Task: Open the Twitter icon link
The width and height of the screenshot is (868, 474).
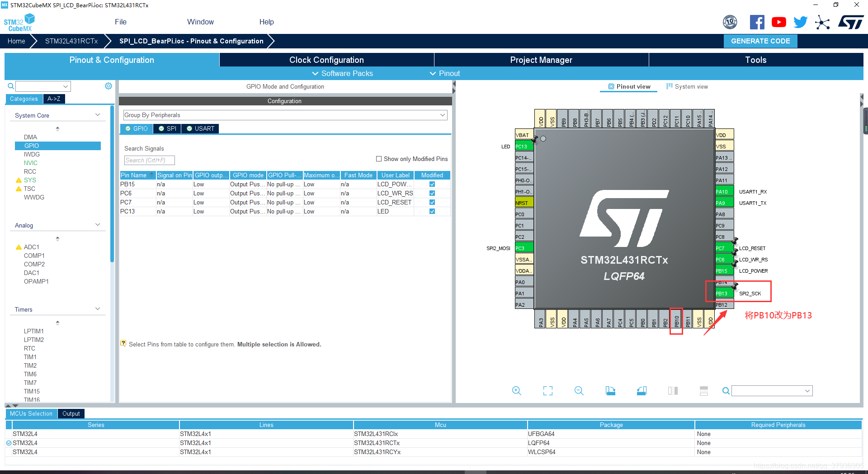Action: [800, 22]
